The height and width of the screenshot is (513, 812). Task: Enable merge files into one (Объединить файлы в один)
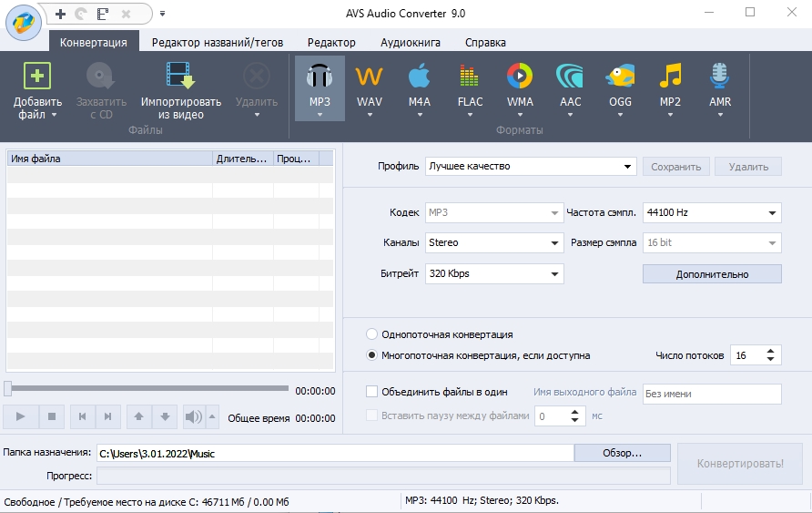pyautogui.click(x=371, y=392)
